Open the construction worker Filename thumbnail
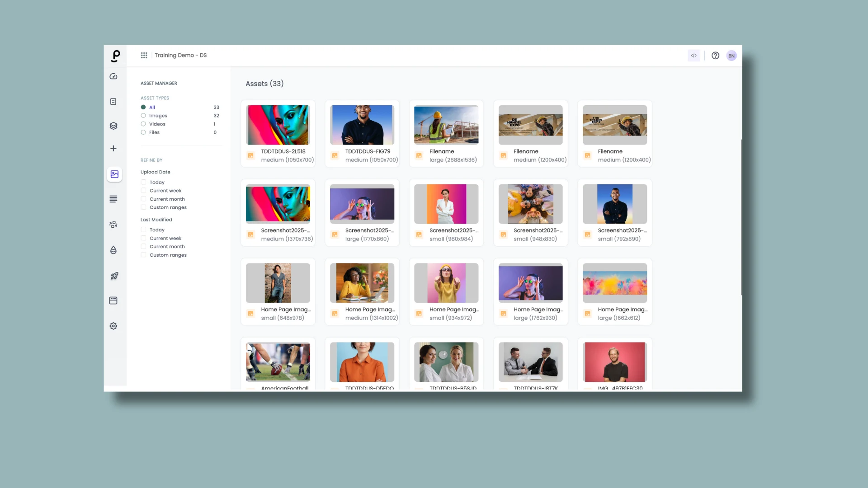This screenshot has width=868, height=488. 446,125
